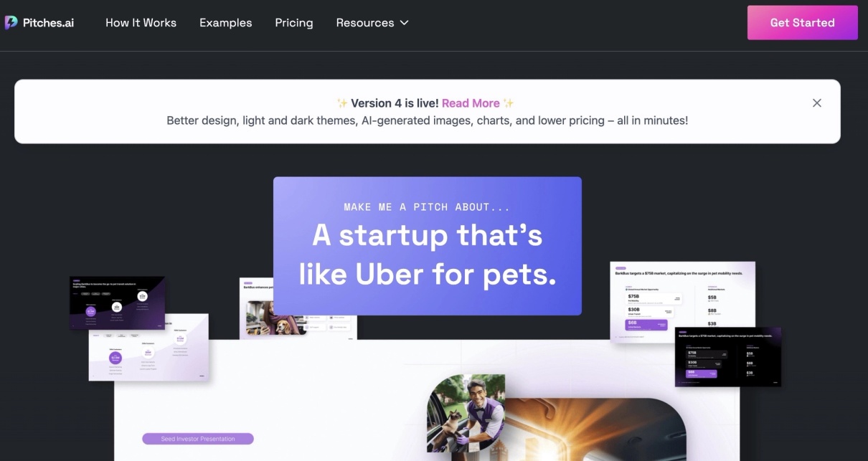View the Pricing page
Viewport: 868px width, 461px height.
[294, 23]
